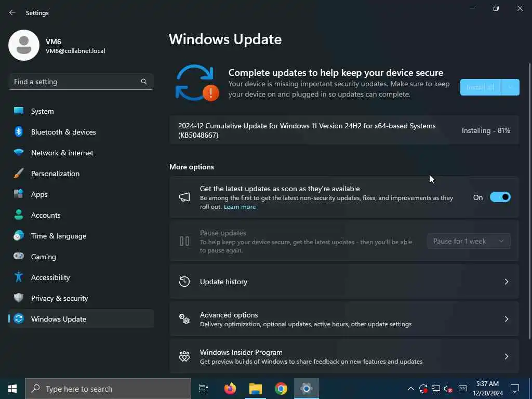532x399 pixels.
Task: Click the muted speaker tray icon
Action: pyautogui.click(x=448, y=389)
